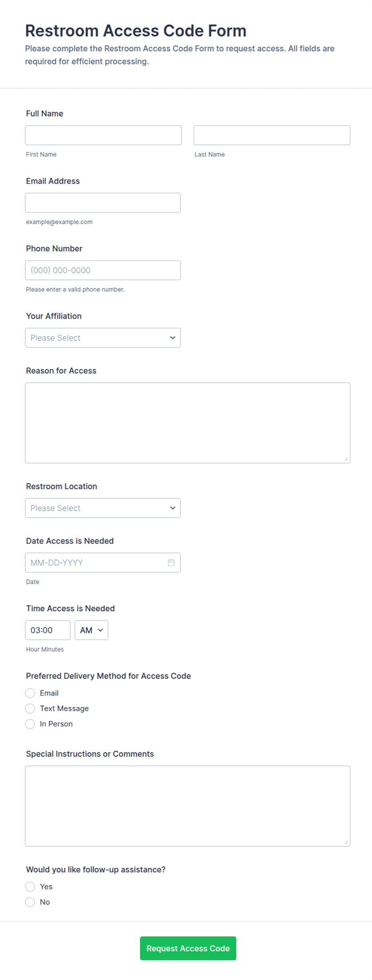The height and width of the screenshot is (980, 372).
Task: Open the AM/PM selector
Action: (x=91, y=630)
